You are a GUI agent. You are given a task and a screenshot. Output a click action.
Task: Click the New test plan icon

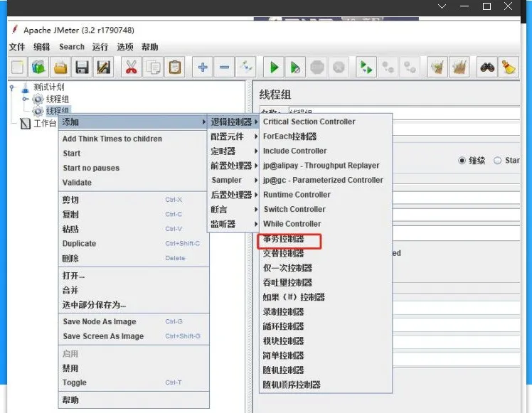pos(17,67)
